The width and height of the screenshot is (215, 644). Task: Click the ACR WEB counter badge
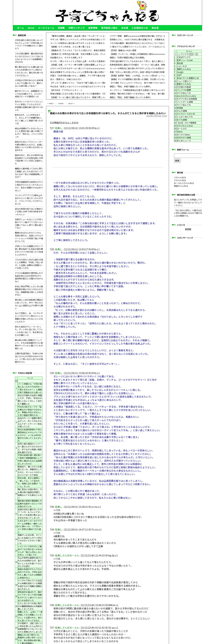188,229
